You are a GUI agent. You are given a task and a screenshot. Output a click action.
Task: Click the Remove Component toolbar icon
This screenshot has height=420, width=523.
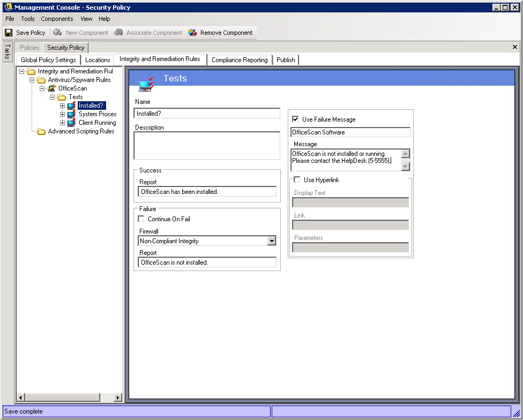point(193,33)
